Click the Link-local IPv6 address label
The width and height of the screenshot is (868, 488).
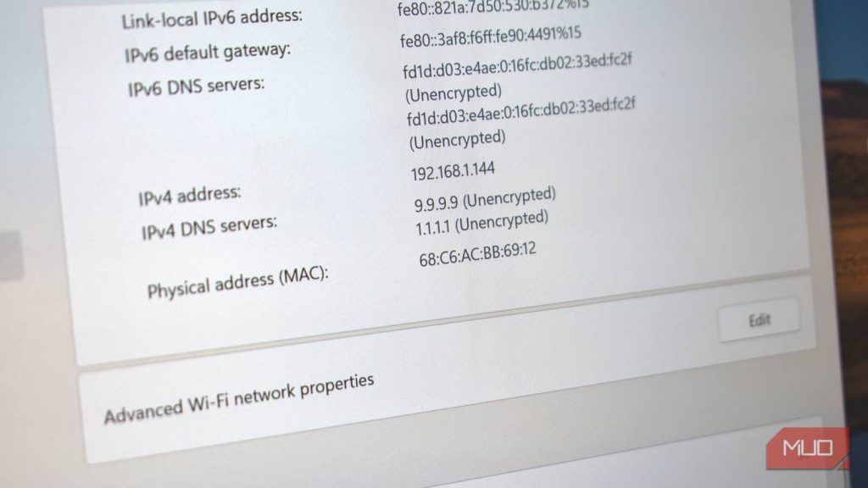pyautogui.click(x=211, y=19)
